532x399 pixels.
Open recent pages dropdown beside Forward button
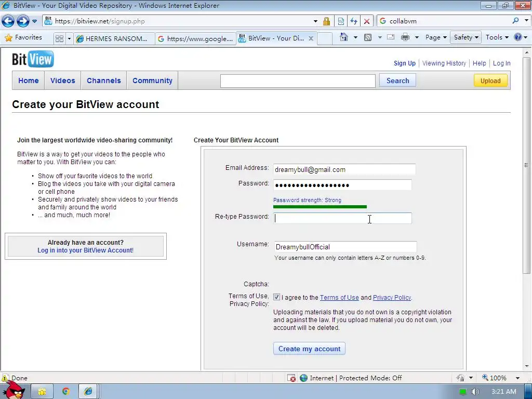pos(34,21)
